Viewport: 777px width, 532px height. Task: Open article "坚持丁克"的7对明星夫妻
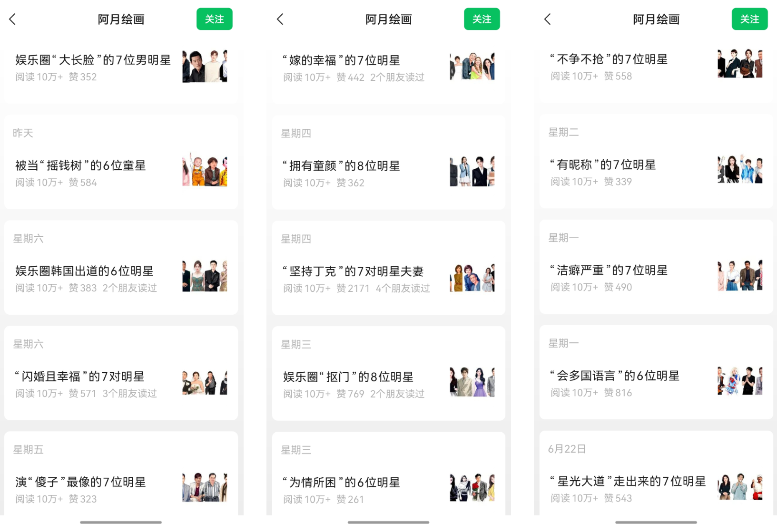353,272
